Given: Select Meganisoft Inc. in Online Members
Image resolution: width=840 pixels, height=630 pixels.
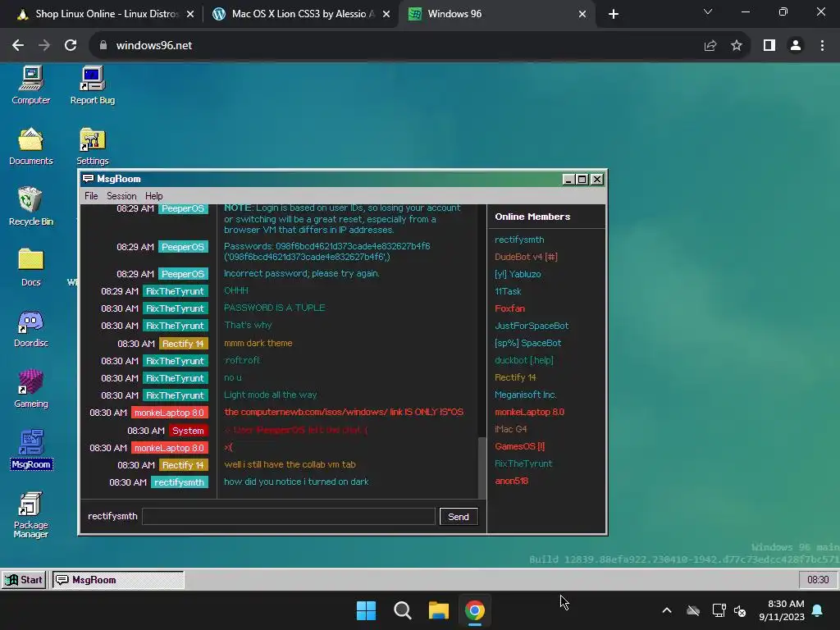Looking at the screenshot, I should click(526, 395).
